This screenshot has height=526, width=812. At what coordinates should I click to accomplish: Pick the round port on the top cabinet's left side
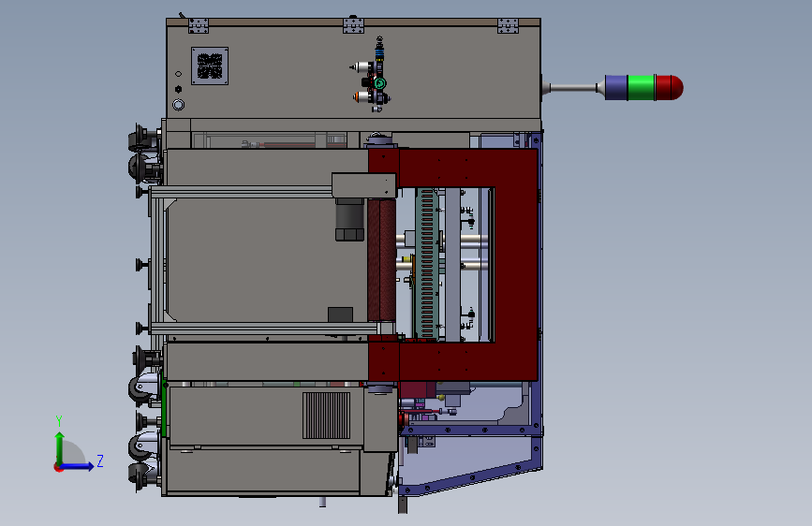tap(178, 105)
